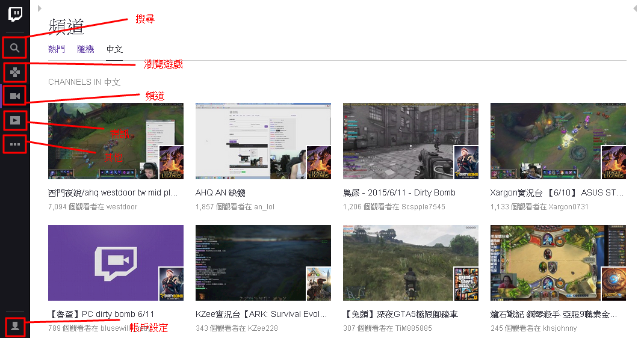644x338 pixels.
Task: Click Hearthstone box art on 爐石戰記 card
Action: [x=614, y=284]
